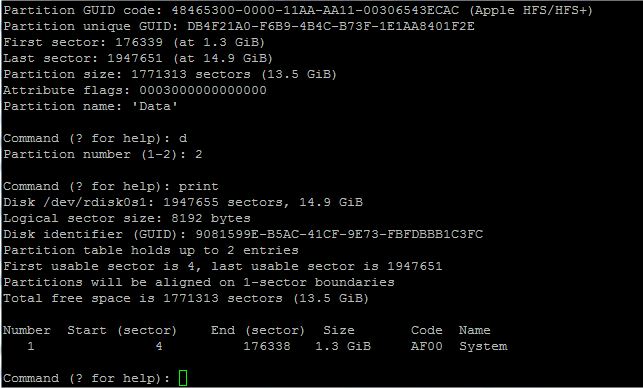The width and height of the screenshot is (643, 388).
Task: Click the Partition unique GUID value
Action: pos(331,26)
